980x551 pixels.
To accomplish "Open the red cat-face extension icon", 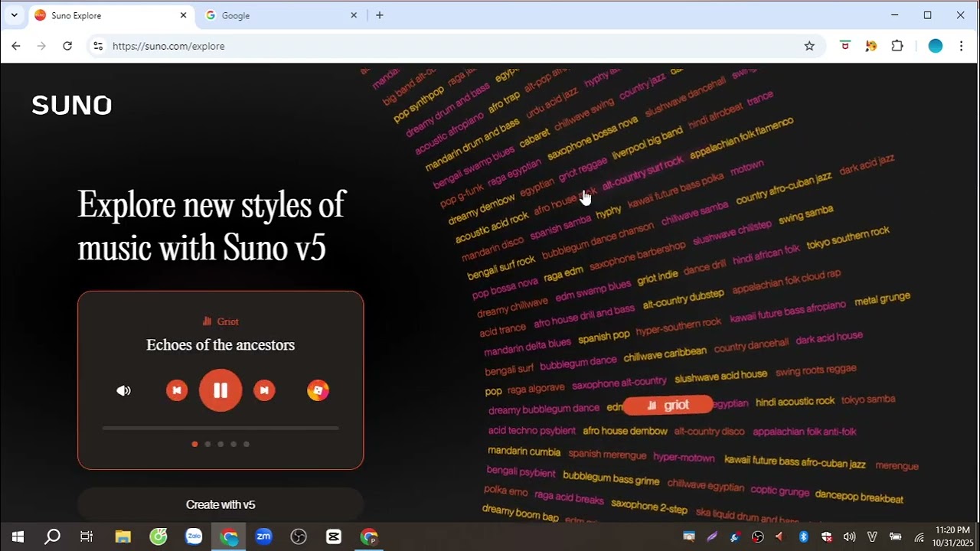I will point(845,46).
